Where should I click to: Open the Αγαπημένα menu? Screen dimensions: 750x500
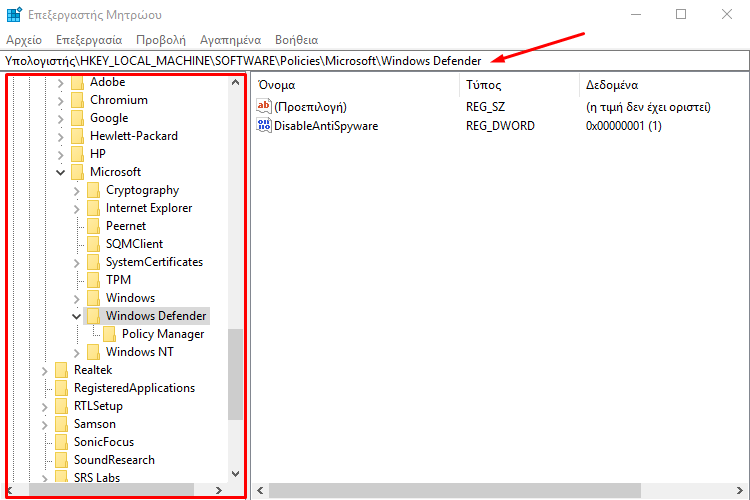pyautogui.click(x=231, y=40)
